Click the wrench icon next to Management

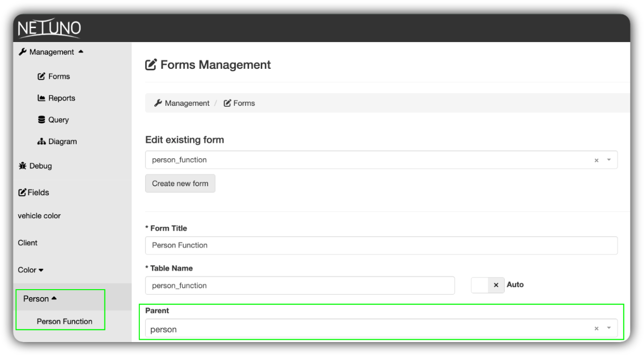pos(21,52)
